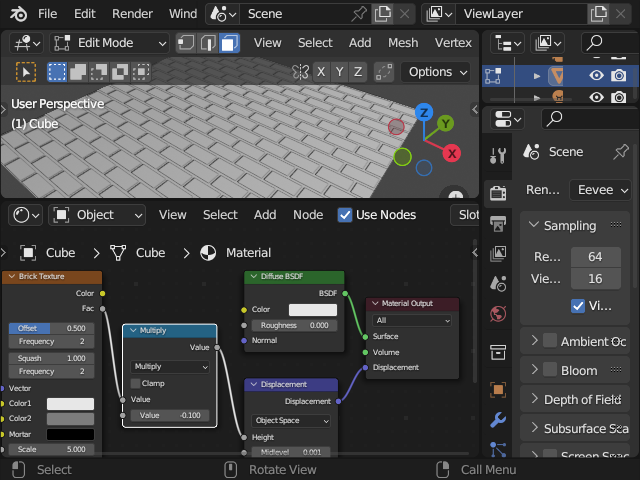This screenshot has height=480, width=640.
Task: Pin the Scene properties context
Action: tap(621, 152)
